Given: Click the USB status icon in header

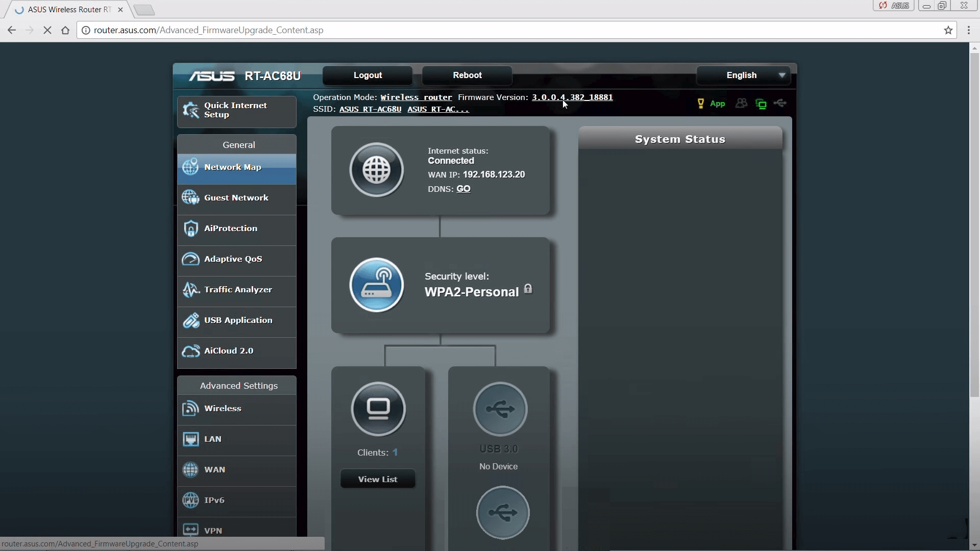Looking at the screenshot, I should click(x=780, y=104).
